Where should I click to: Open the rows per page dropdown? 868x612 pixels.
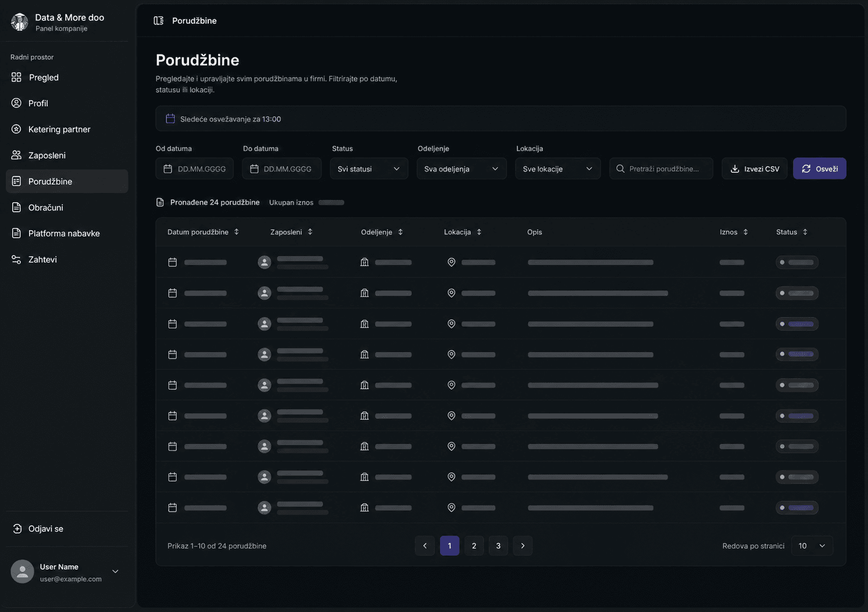[812, 546]
